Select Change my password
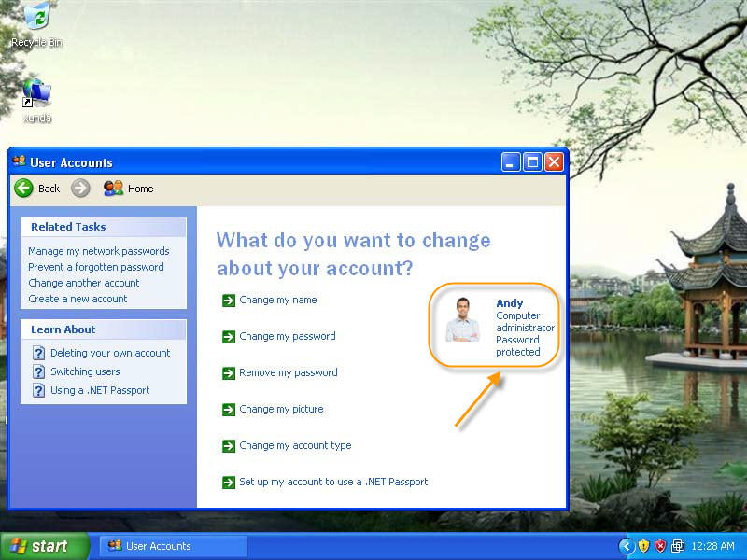 point(288,336)
